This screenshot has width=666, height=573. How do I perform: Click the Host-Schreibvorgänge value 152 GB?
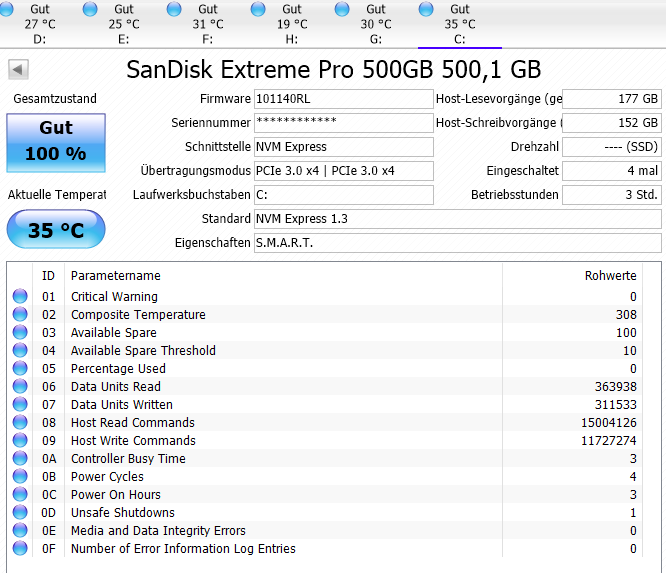[612, 123]
